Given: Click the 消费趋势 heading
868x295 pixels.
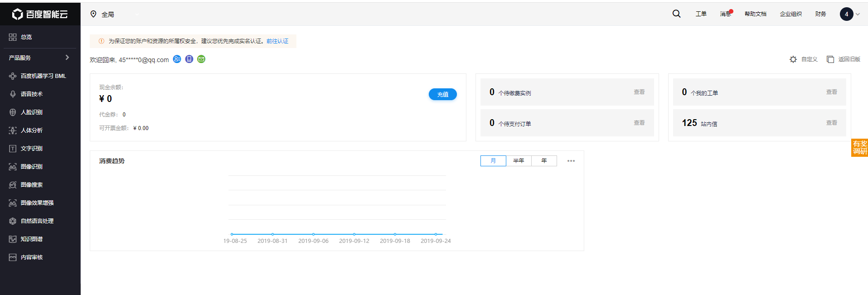Looking at the screenshot, I should 112,161.
